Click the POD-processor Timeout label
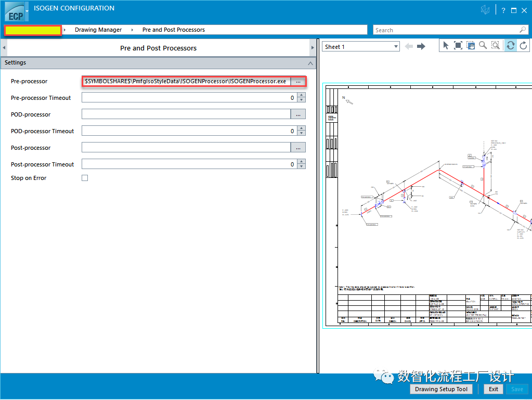The image size is (532, 400). (x=43, y=131)
